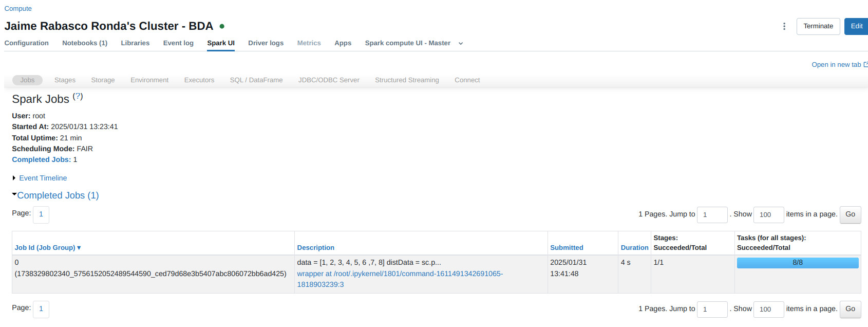Open the Metrics tab
Screen dimensions: 868x327
click(x=309, y=43)
